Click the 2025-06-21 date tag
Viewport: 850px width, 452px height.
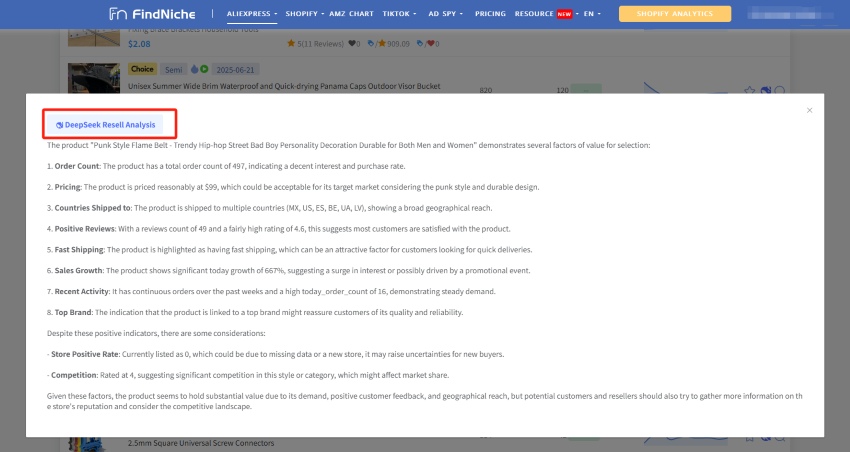(235, 69)
